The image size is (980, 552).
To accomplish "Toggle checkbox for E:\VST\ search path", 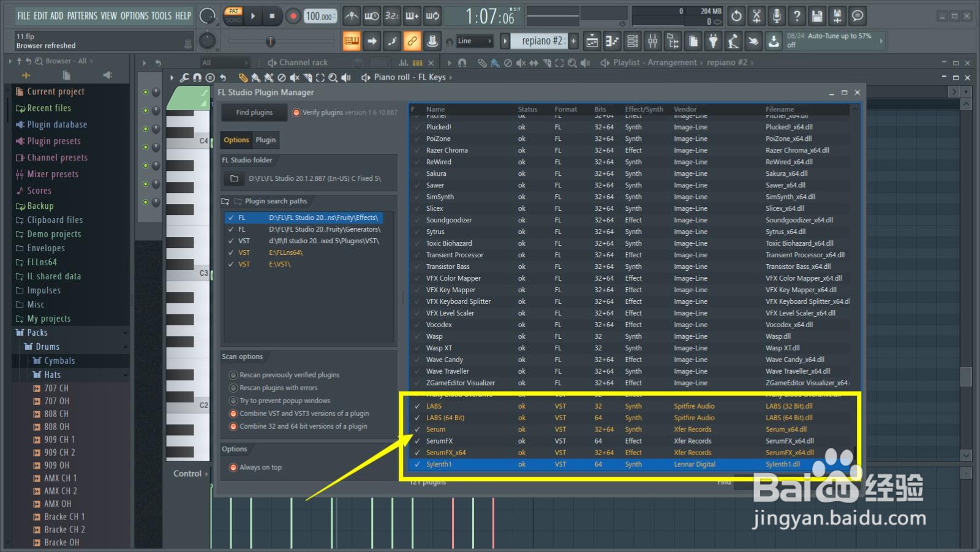I will [231, 264].
